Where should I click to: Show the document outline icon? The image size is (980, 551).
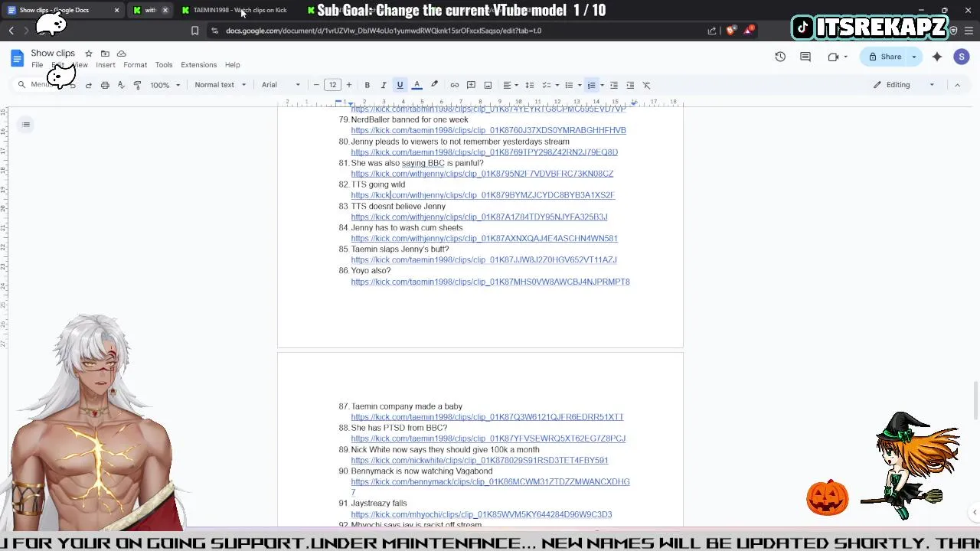26,125
